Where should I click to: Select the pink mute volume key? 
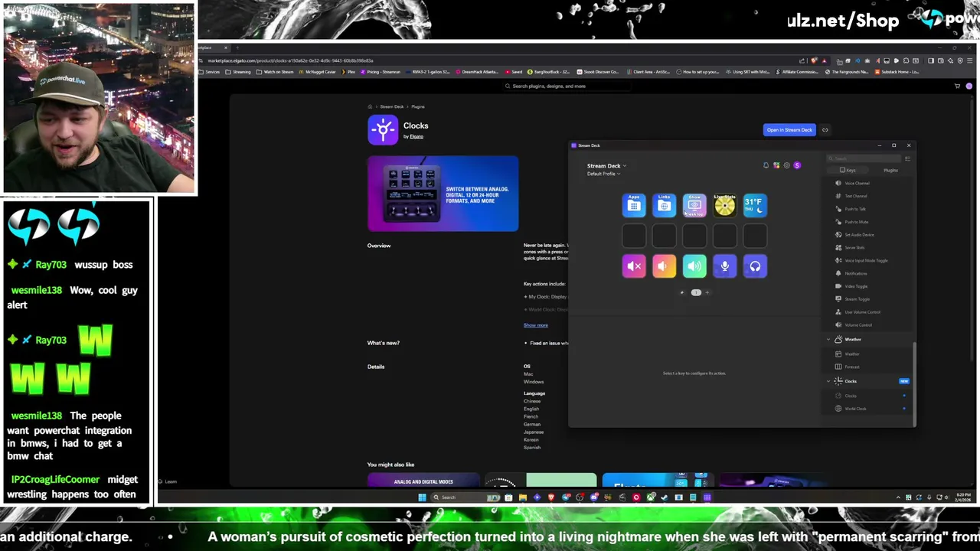tap(634, 266)
